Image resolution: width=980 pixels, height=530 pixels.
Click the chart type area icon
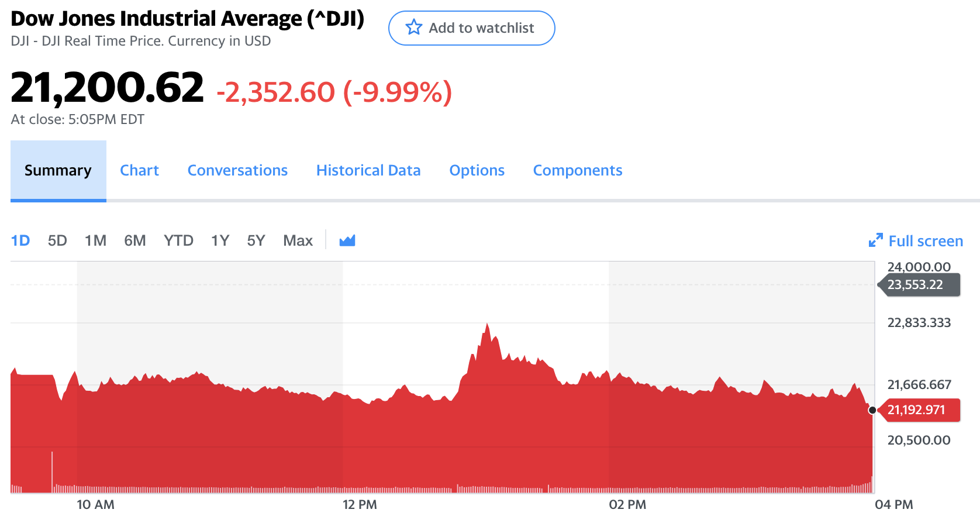pyautogui.click(x=347, y=240)
